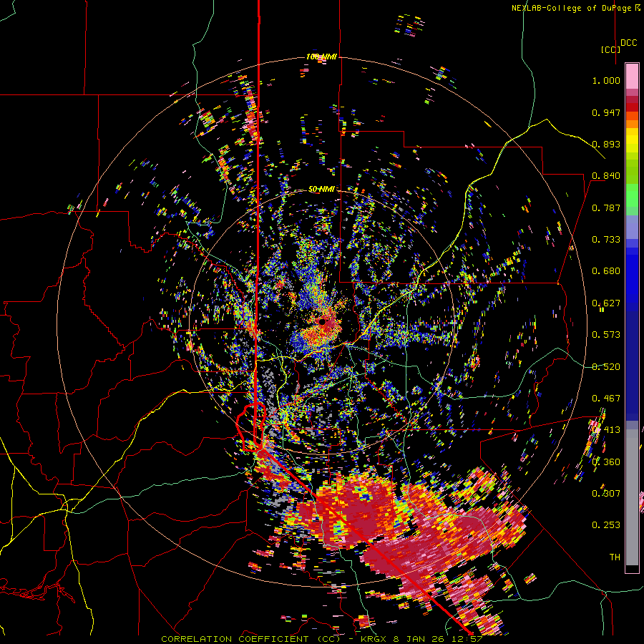Click the 0.787 scale value

click(606, 208)
